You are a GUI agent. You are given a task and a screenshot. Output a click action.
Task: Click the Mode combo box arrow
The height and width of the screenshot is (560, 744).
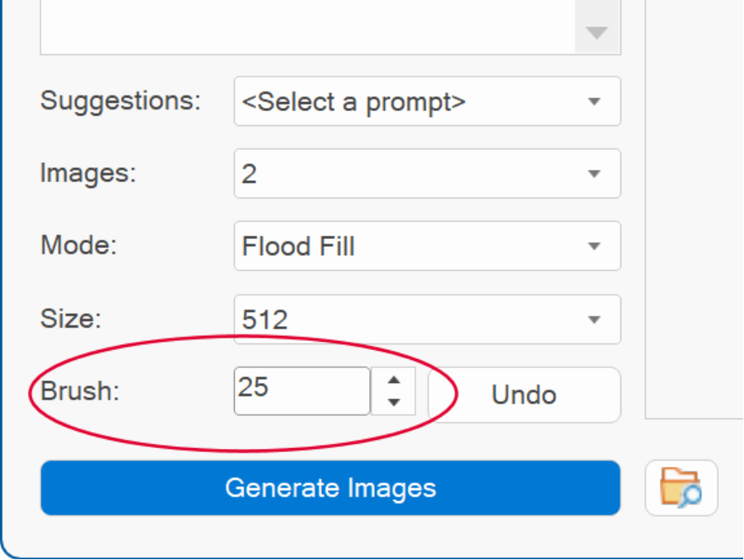(x=594, y=246)
